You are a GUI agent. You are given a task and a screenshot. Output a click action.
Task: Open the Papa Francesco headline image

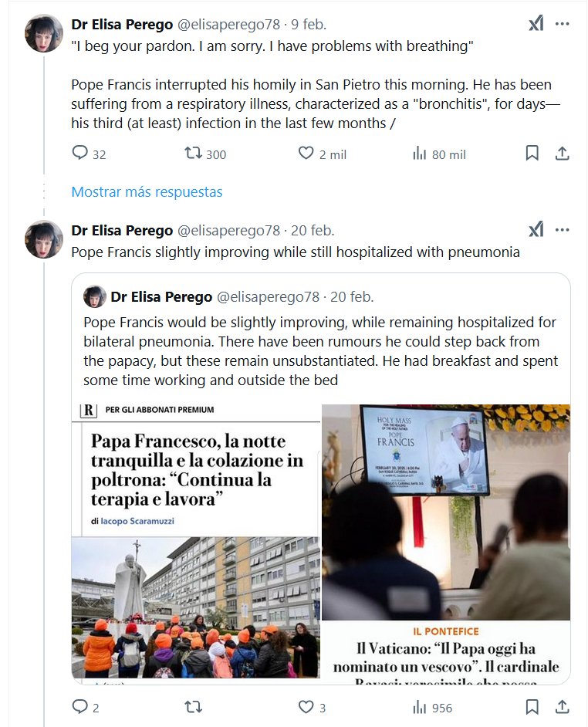(x=196, y=542)
